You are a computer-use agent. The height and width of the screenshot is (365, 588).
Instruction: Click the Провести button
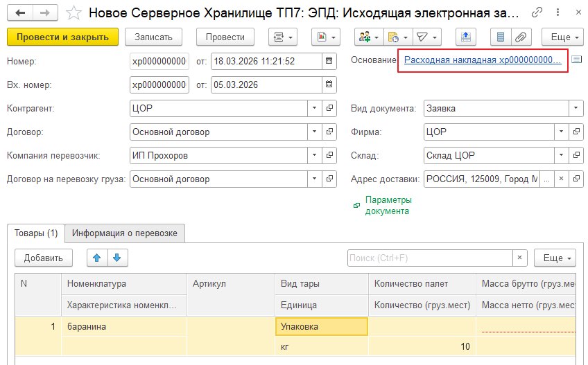(x=225, y=37)
